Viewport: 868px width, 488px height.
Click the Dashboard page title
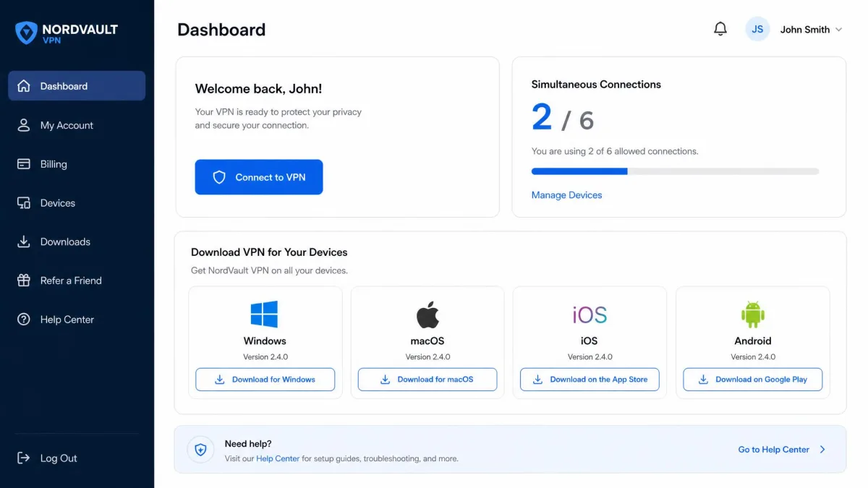point(221,30)
